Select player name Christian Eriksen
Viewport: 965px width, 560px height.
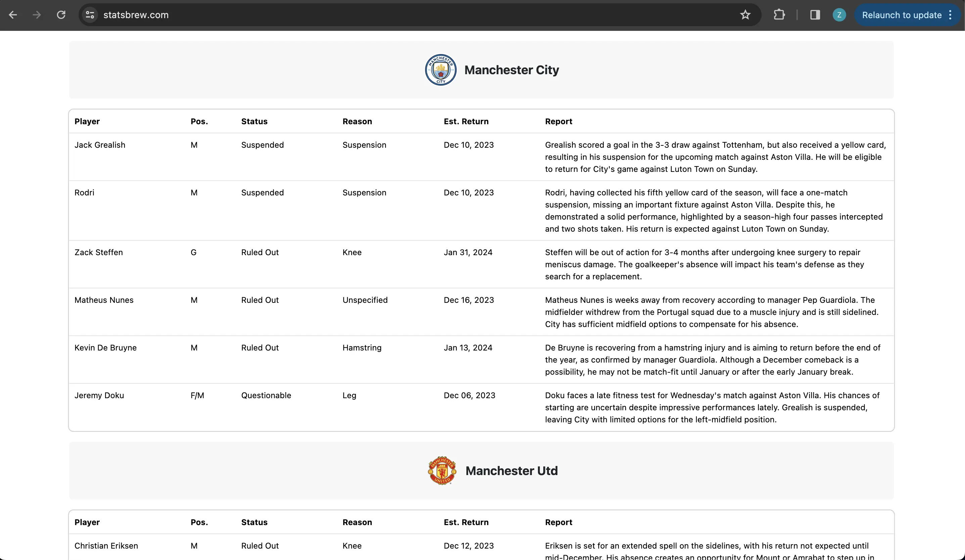(x=106, y=546)
